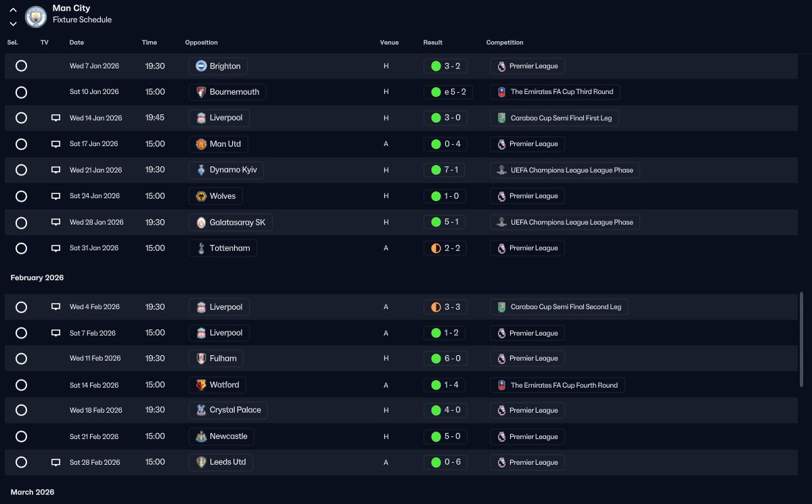Open the 2 - 2 Tottenham draw result
812x504 pixels.
pyautogui.click(x=445, y=248)
